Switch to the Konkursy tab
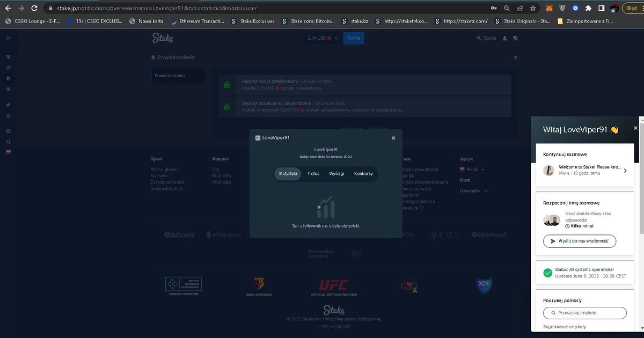The height and width of the screenshot is (338, 644). point(363,174)
